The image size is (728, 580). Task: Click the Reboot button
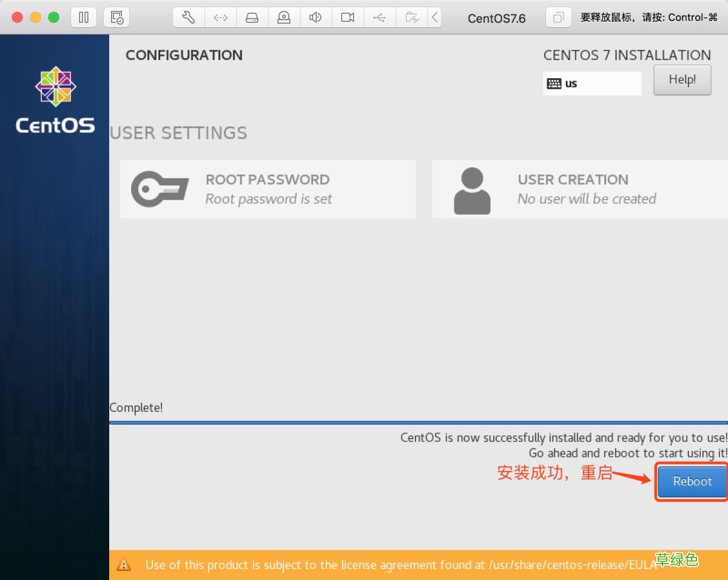692,481
